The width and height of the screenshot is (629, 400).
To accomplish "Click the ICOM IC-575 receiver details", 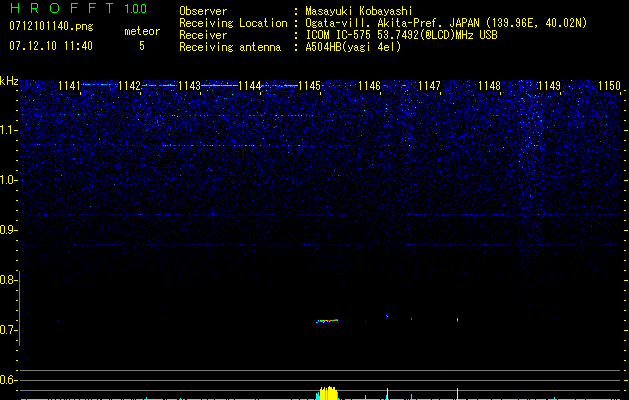I will (401, 35).
